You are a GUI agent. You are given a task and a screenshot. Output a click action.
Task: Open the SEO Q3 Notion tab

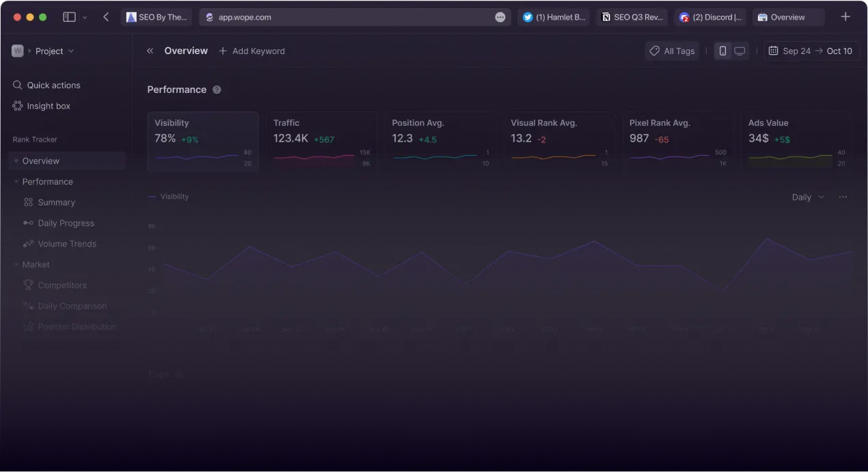632,17
